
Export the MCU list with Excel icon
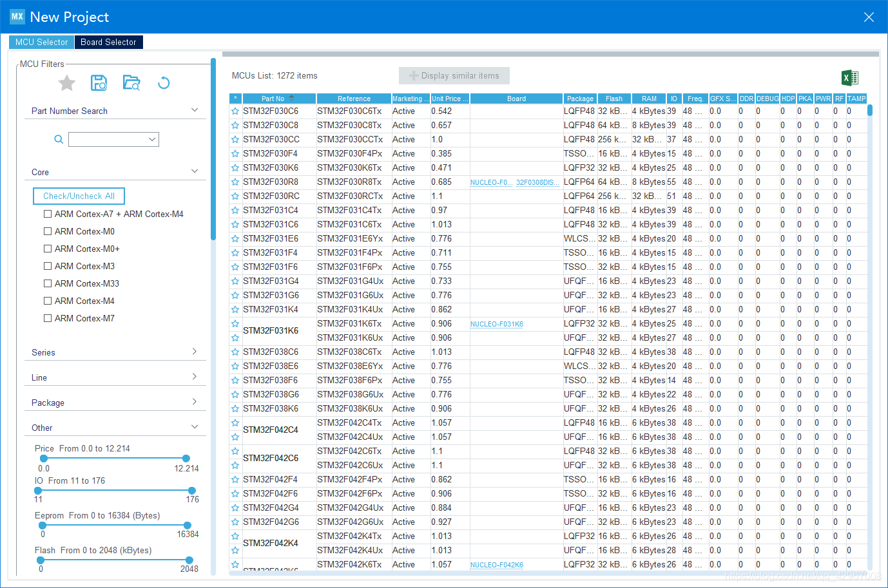tap(849, 78)
